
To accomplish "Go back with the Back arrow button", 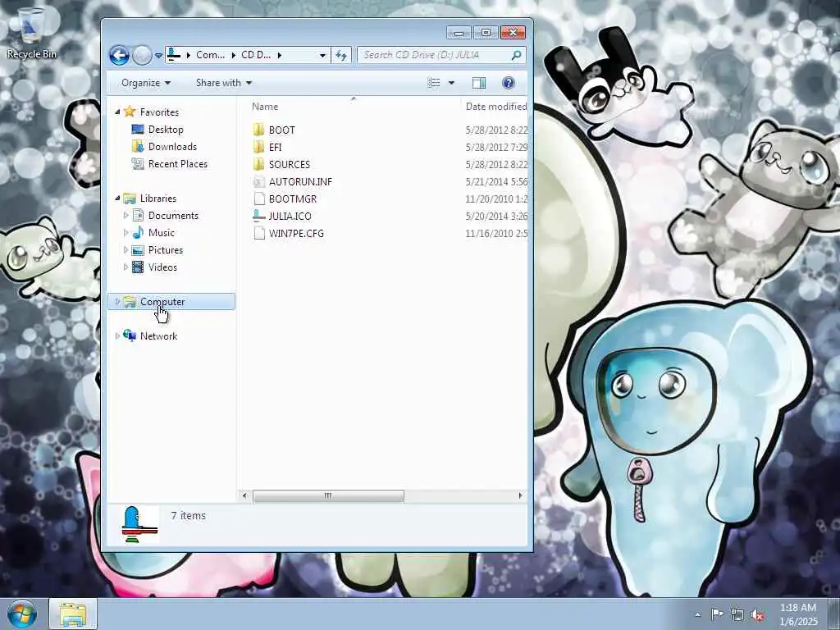I will pyautogui.click(x=119, y=55).
